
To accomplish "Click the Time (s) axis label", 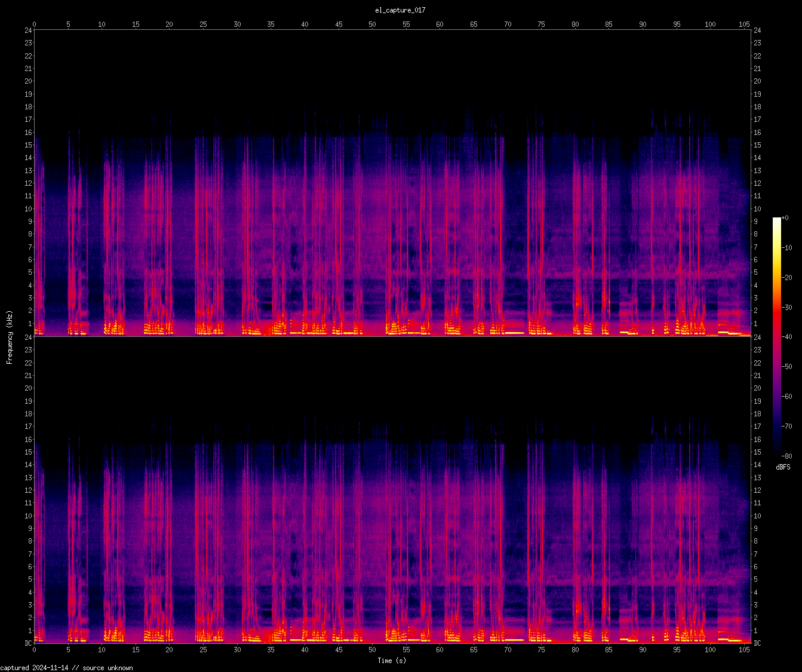I will pyautogui.click(x=392, y=660).
